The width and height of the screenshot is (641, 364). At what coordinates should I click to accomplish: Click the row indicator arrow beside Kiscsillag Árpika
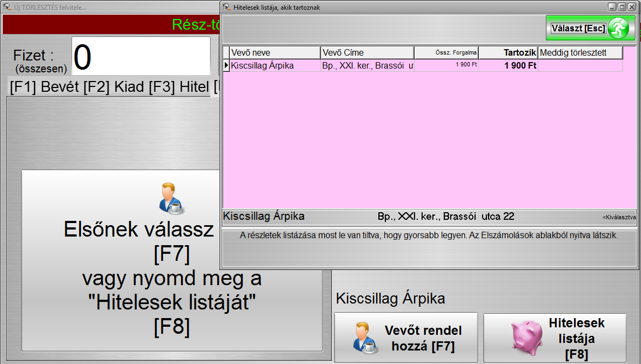click(x=226, y=65)
